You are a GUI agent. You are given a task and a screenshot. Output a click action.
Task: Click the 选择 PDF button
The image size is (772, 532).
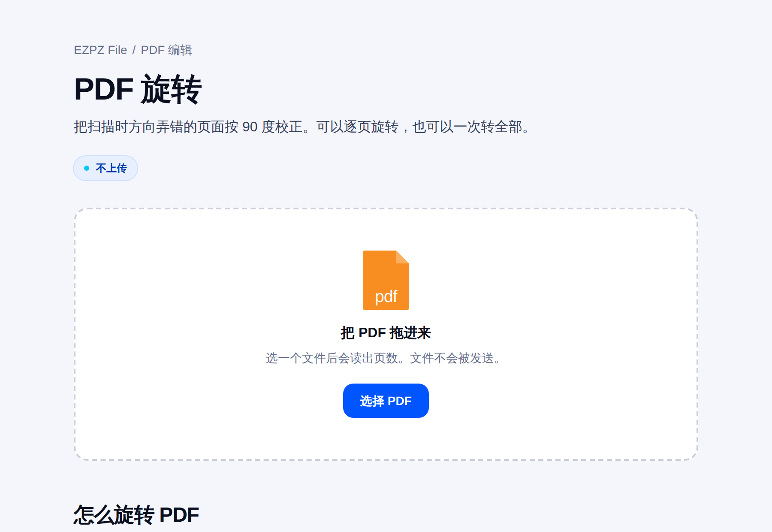coord(386,401)
